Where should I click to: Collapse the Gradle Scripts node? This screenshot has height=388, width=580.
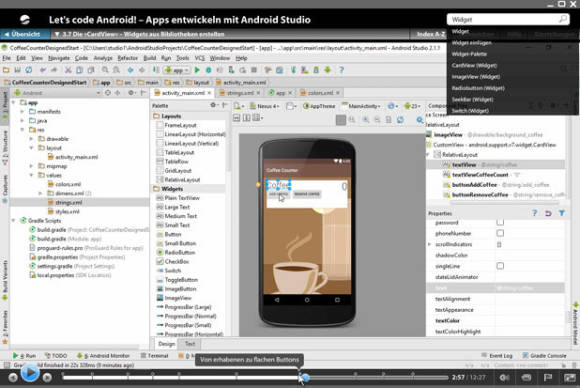(x=13, y=220)
